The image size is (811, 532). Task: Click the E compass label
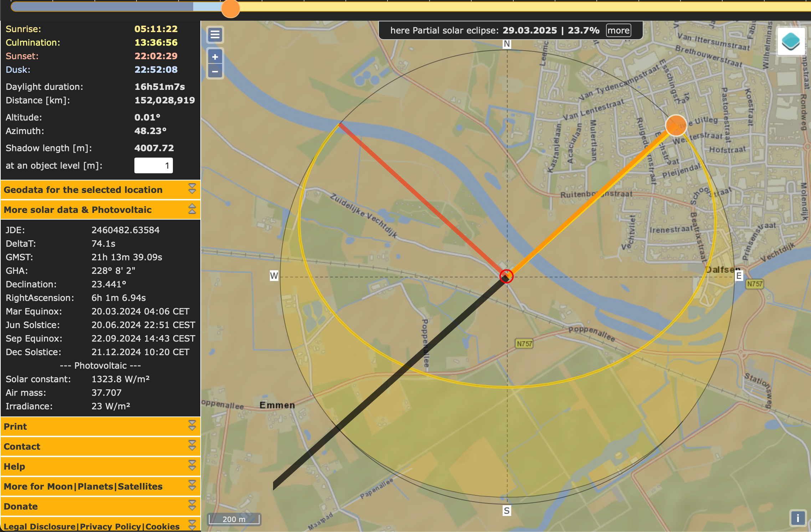pos(739,276)
